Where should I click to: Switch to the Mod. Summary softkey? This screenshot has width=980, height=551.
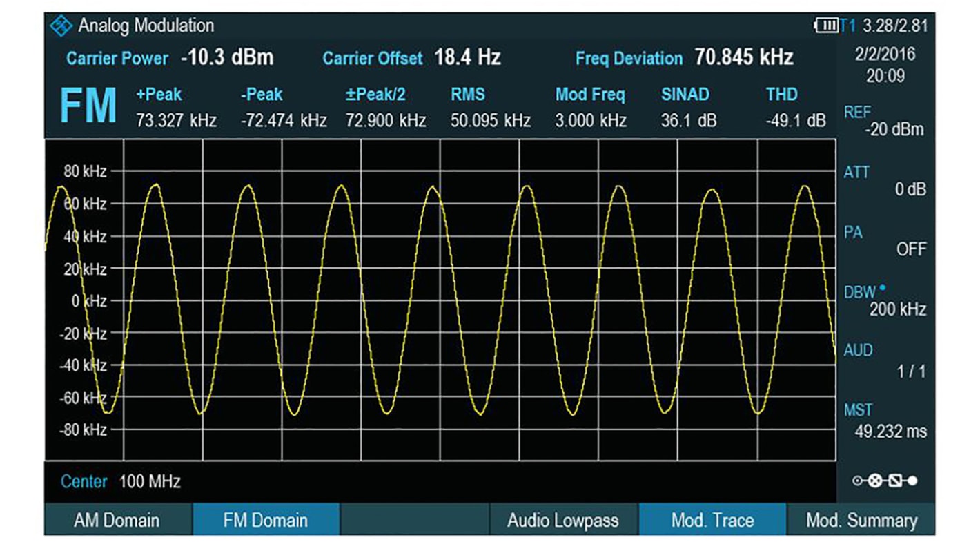(x=861, y=519)
